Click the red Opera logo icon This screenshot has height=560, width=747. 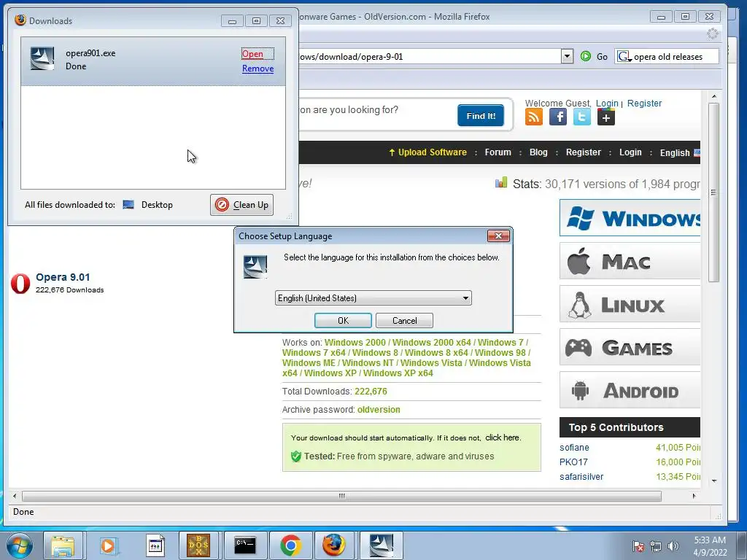click(20, 284)
